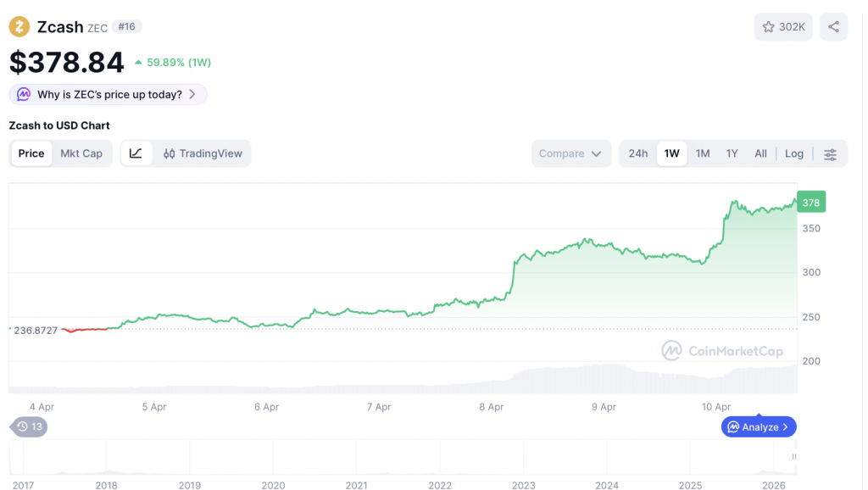Click the CoinMarketCap watermark logo
868x490 pixels.
point(722,350)
